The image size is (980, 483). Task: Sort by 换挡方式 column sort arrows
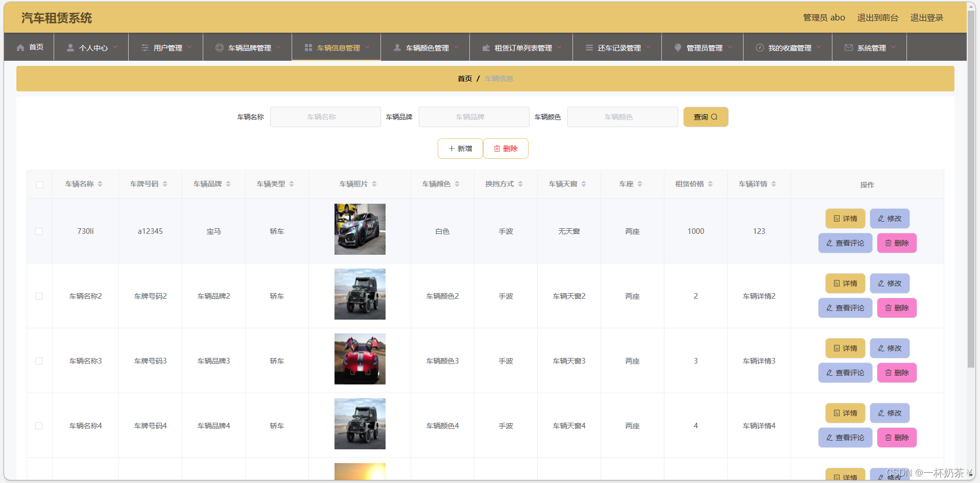click(x=520, y=184)
